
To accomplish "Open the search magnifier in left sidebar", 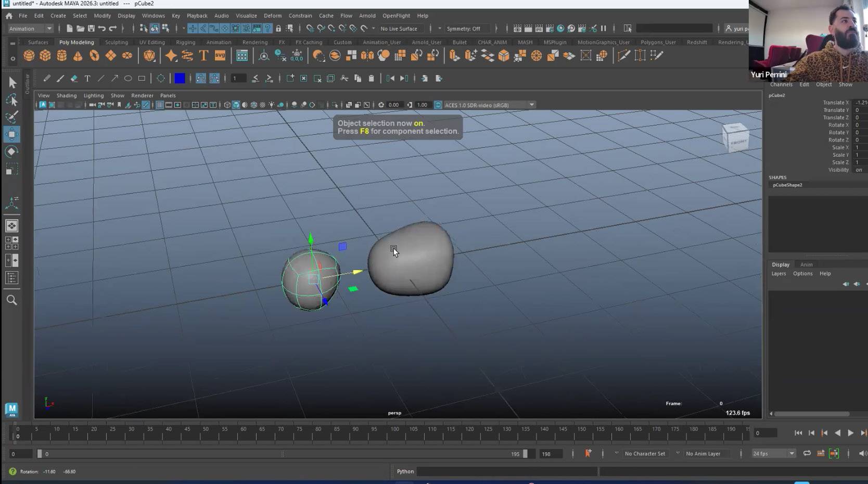I will click(11, 300).
